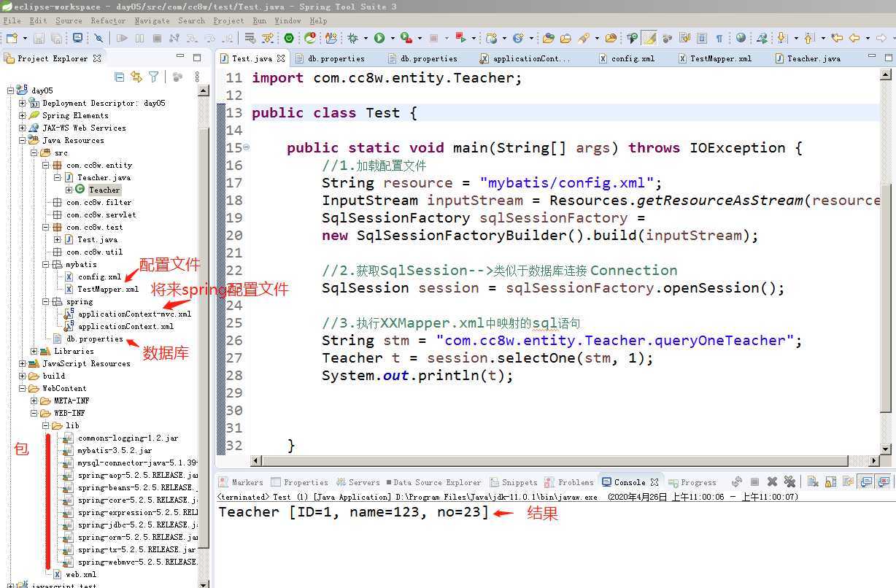Viewport: 896px width, 588px height.
Task: Click the green Run button icon
Action: (x=379, y=37)
